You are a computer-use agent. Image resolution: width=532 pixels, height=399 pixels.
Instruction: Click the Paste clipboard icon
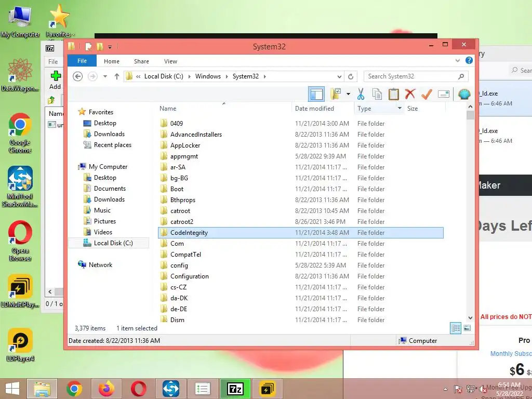click(x=394, y=94)
